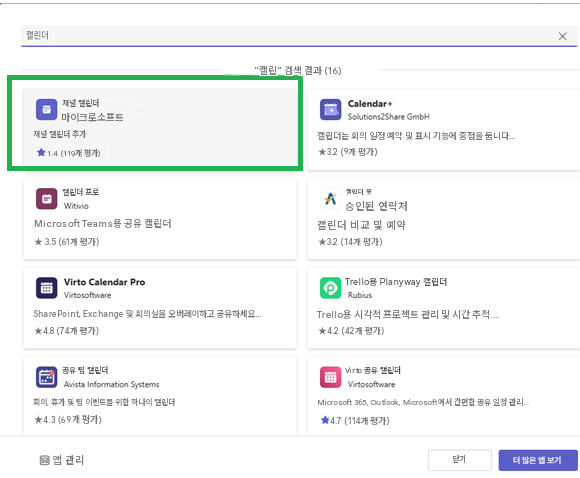580x478 pixels.
Task: Click Rubius publisher name
Action: pos(360,295)
